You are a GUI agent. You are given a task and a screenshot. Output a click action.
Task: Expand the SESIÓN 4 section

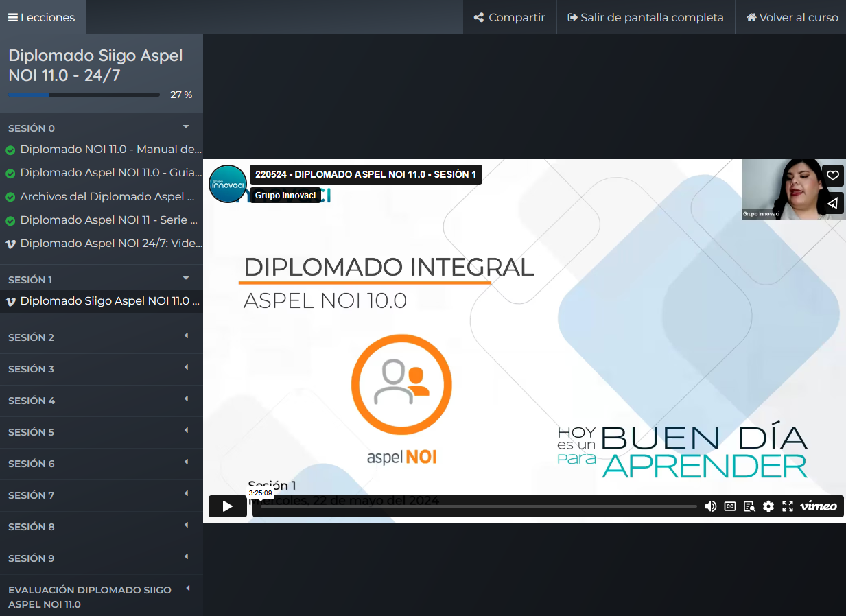click(x=102, y=401)
